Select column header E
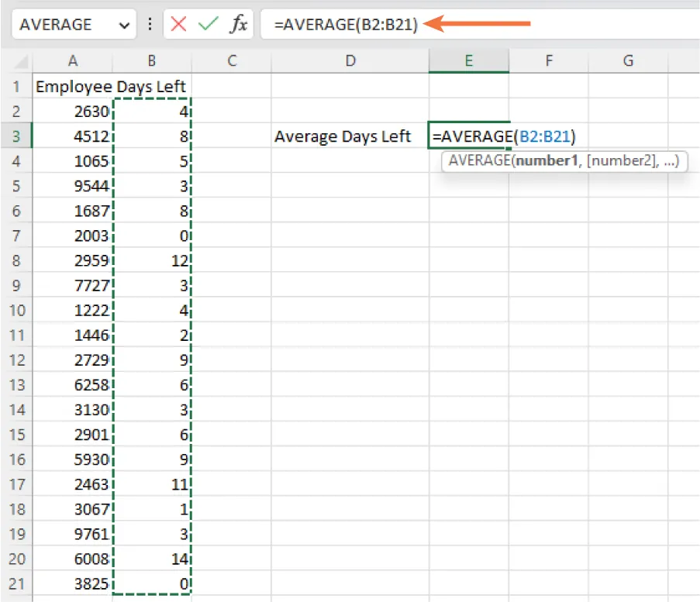 pyautogui.click(x=469, y=60)
